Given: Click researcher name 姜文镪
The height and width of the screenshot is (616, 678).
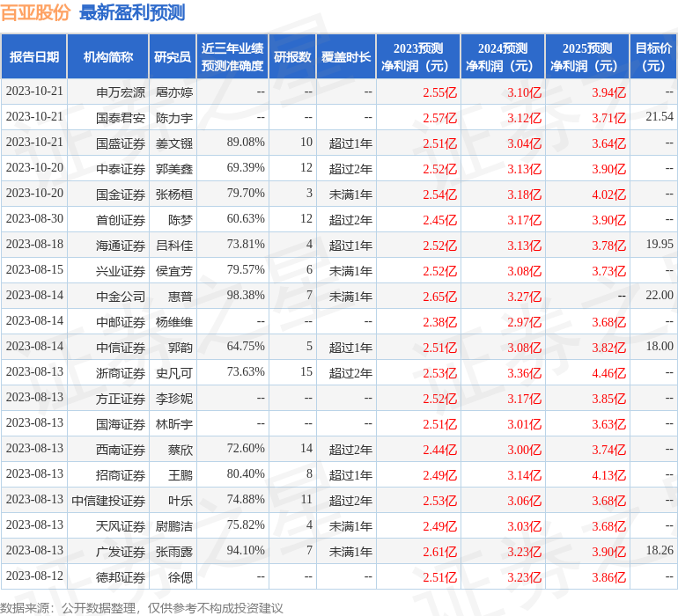Looking at the screenshot, I should (x=174, y=143).
